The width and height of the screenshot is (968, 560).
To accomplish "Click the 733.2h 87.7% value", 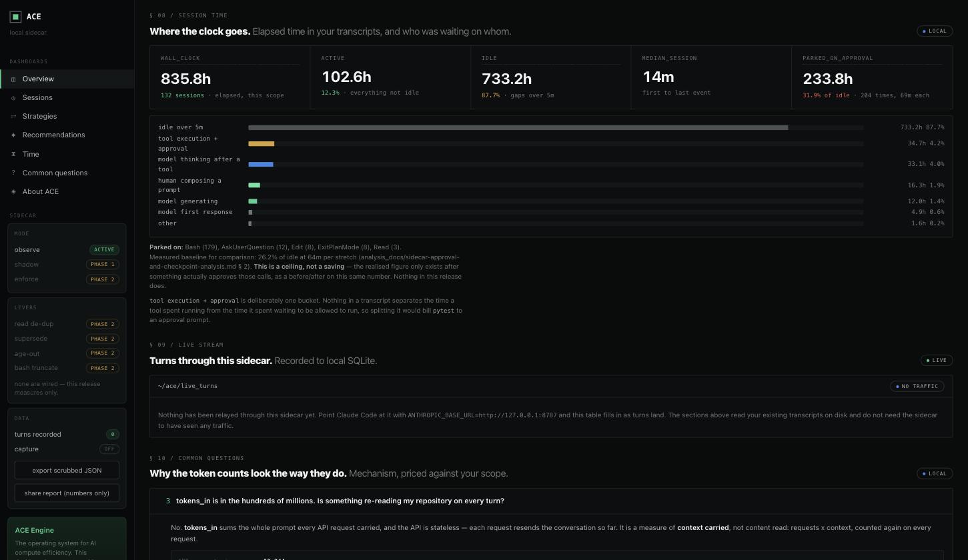I will tap(922, 127).
